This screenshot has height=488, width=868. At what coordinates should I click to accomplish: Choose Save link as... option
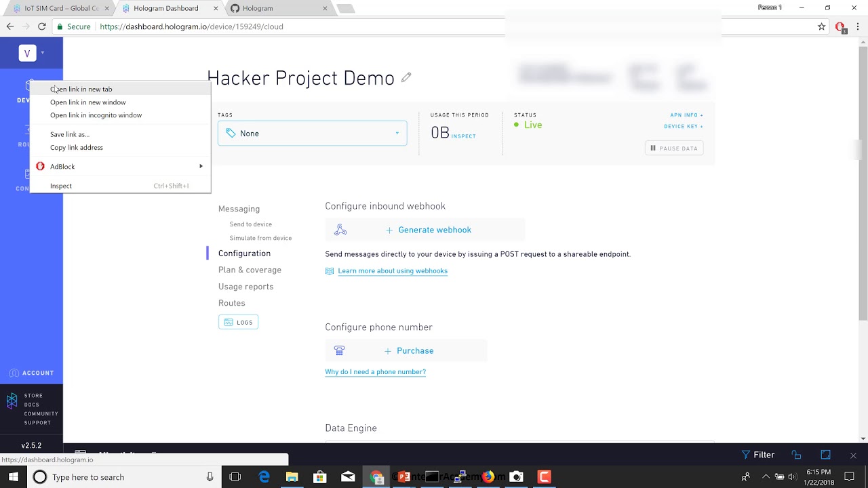(x=120, y=134)
